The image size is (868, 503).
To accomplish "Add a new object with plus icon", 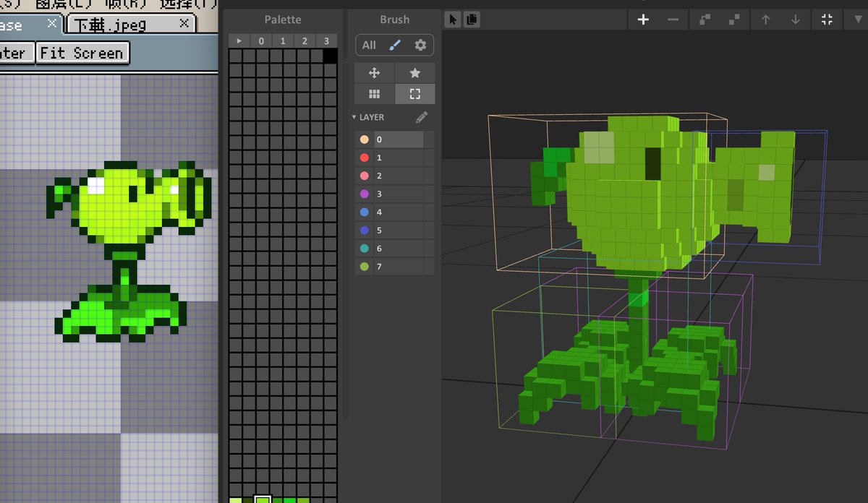I will tap(643, 20).
